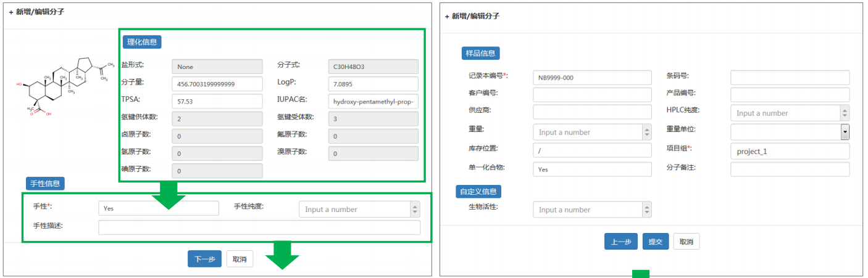
Task: Select the 样品信息 section label
Action: point(481,53)
